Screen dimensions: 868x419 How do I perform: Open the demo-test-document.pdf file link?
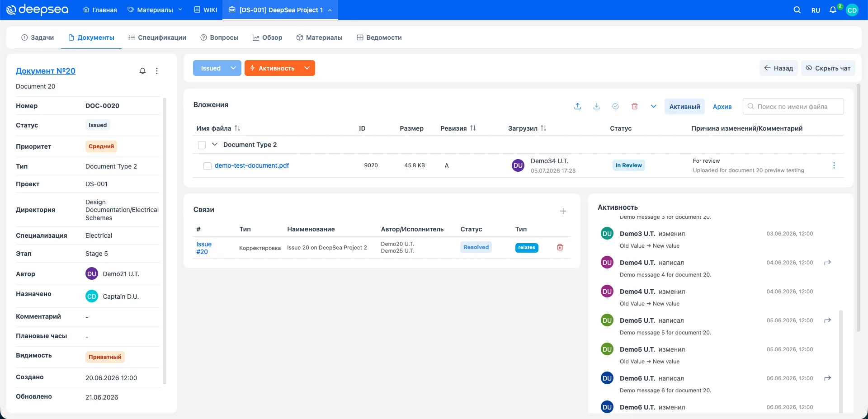pyautogui.click(x=252, y=165)
